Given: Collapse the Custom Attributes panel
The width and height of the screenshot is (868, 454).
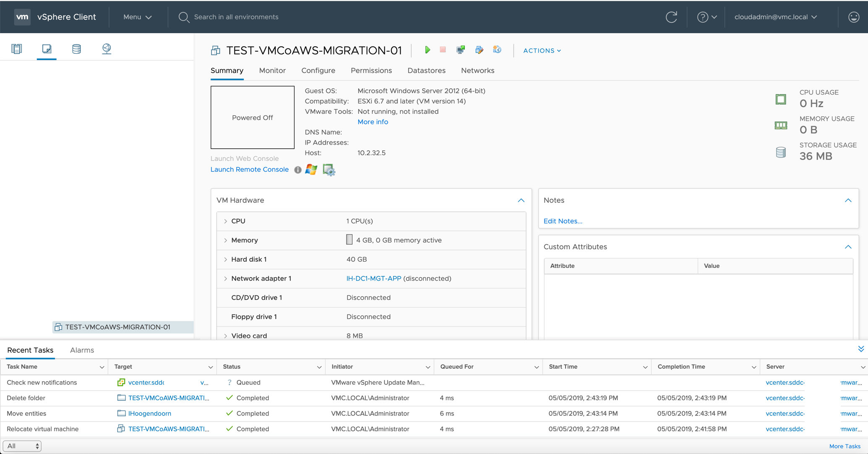Looking at the screenshot, I should [848, 247].
